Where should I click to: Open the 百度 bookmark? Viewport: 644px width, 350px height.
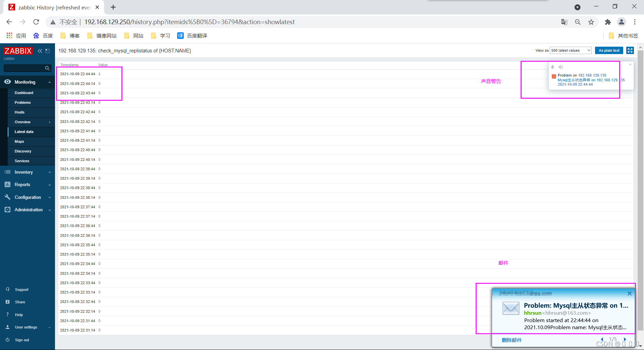click(x=43, y=36)
